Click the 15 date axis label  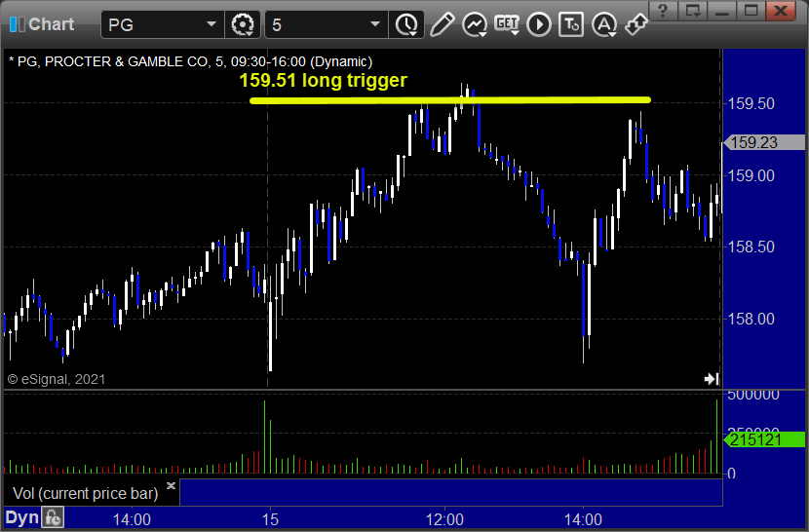(270, 519)
